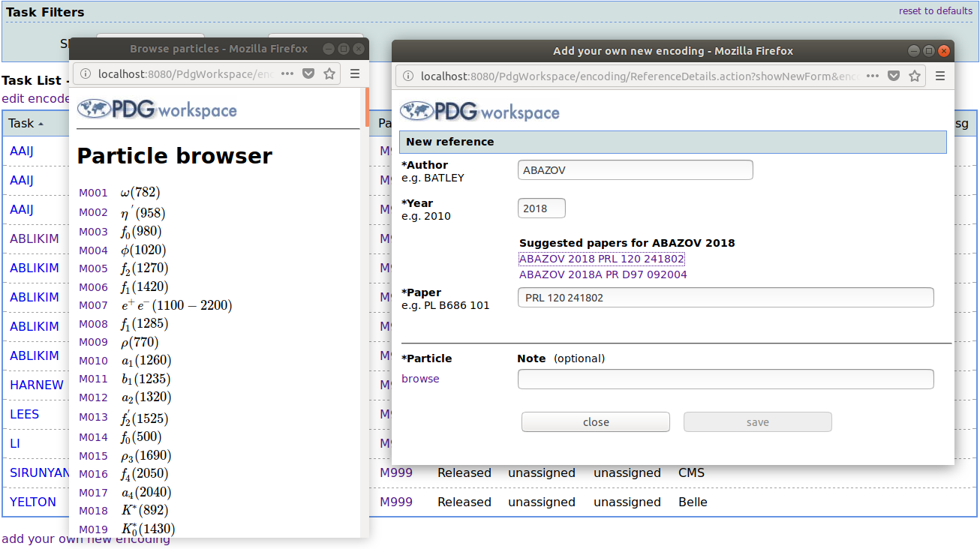Select particle M007 e+e-(1100-2200)
The height and width of the screenshot is (549, 980).
(94, 306)
